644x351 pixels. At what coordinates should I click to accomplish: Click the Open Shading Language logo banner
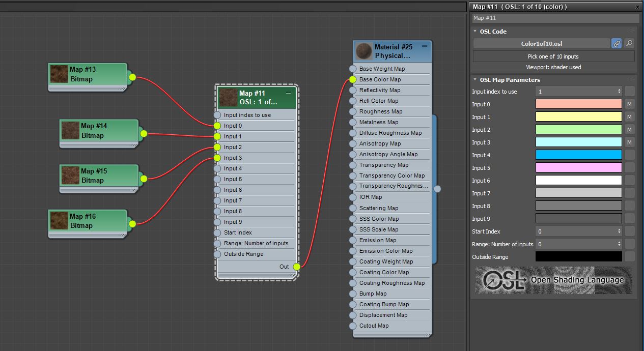554,280
